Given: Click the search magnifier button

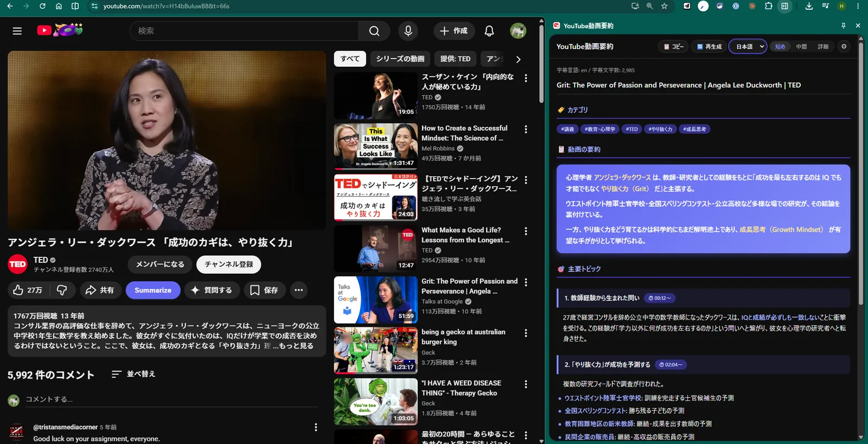Looking at the screenshot, I should [x=374, y=31].
